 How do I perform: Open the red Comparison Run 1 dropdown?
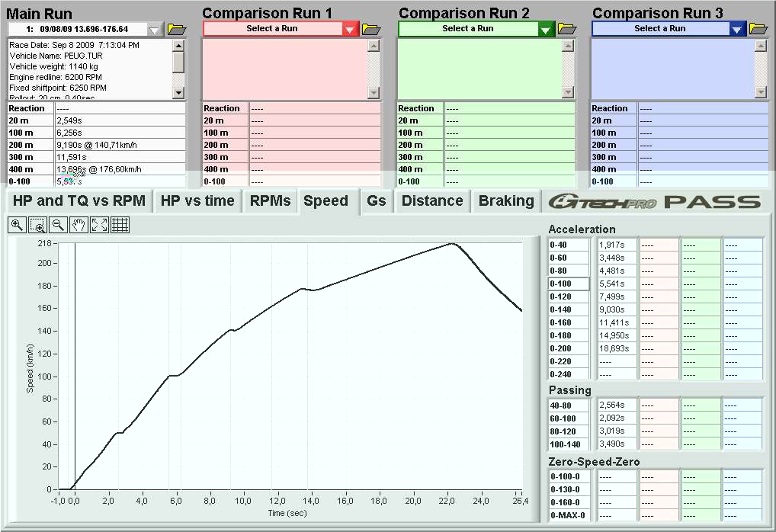coord(350,29)
